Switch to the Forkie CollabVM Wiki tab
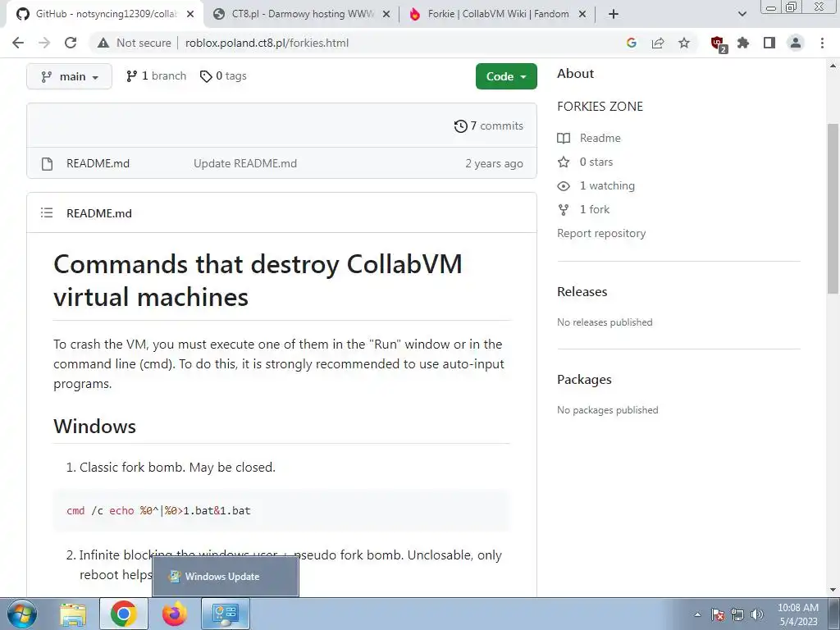 pyautogui.click(x=498, y=14)
